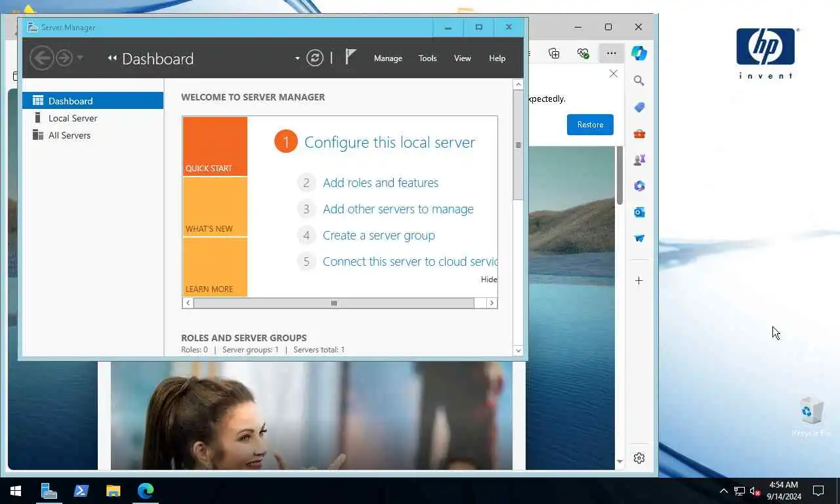This screenshot has width=840, height=504.
Task: Open the WHAT'S NEW tile
Action: 215,207
